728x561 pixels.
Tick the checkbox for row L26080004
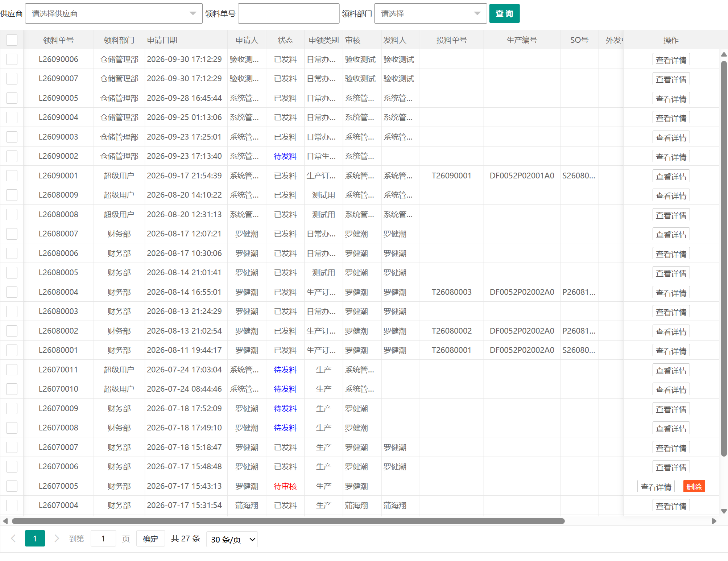coord(12,292)
